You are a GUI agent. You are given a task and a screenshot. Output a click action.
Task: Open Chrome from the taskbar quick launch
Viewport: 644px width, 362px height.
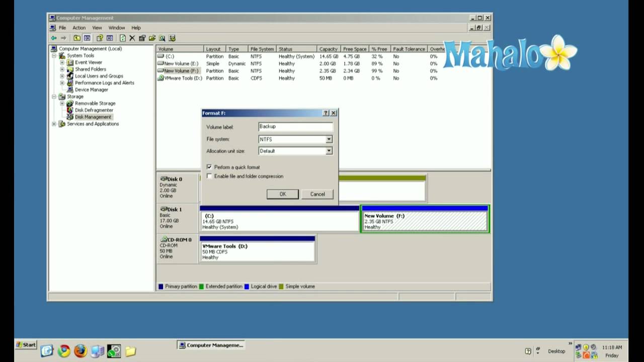[64, 351]
